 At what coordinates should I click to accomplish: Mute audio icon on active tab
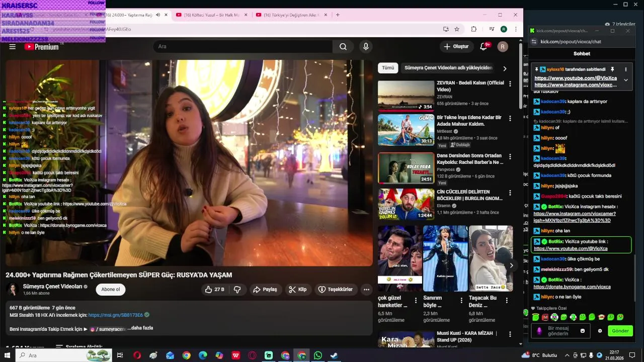click(158, 15)
